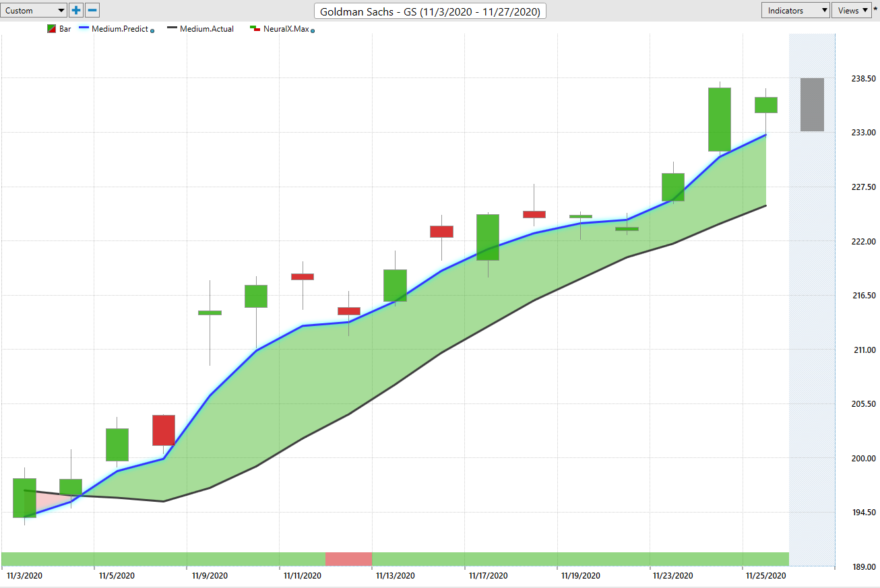Click the Medium.Actual legend entry

[200, 29]
